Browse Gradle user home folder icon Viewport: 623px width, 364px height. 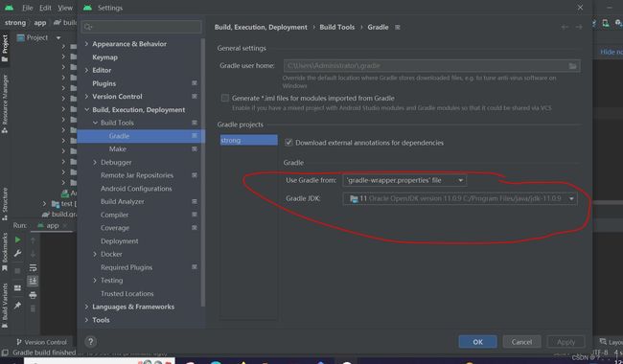coord(572,66)
